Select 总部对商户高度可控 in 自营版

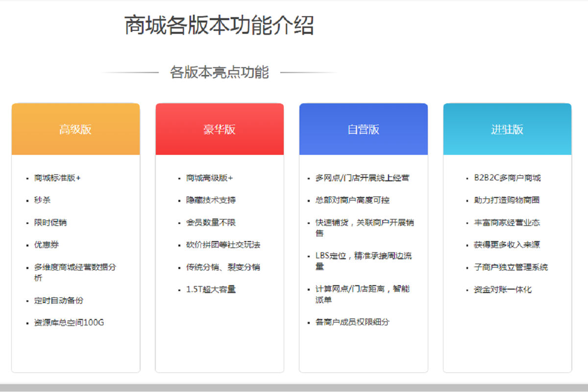(352, 200)
